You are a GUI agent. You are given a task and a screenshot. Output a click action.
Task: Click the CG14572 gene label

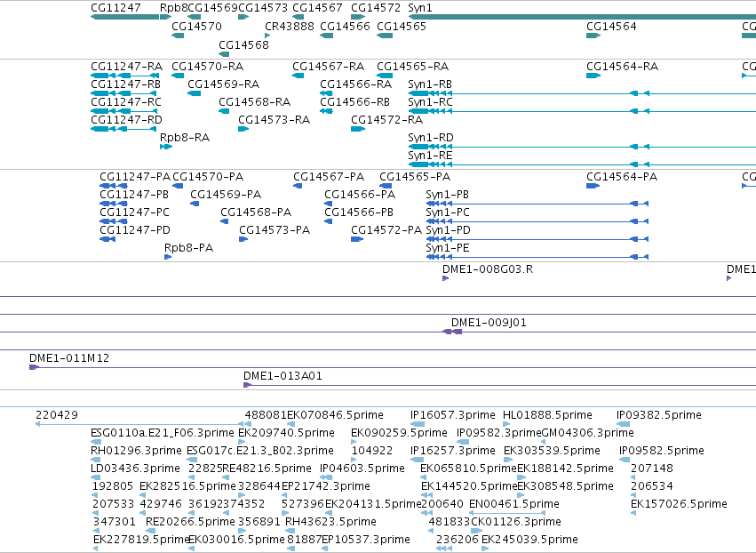[x=376, y=8]
